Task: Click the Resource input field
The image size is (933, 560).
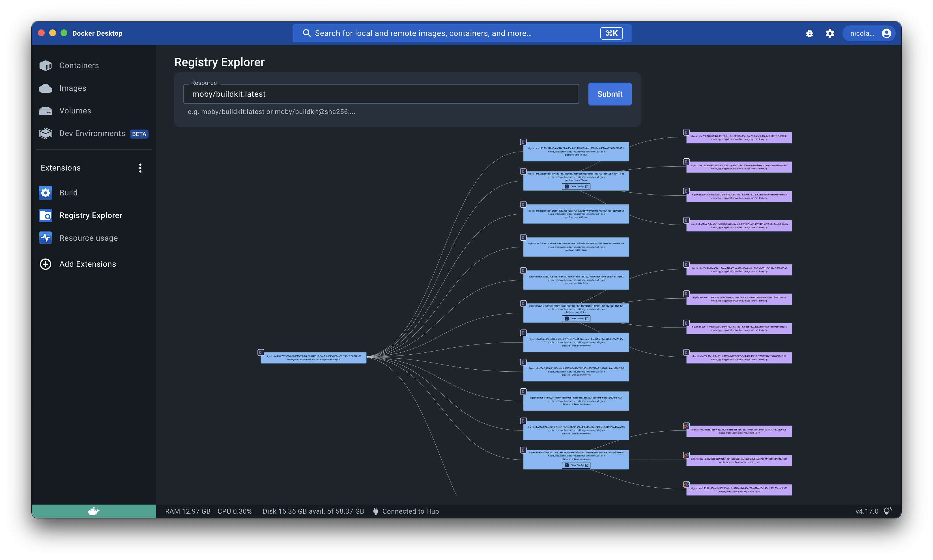Action: 380,94
